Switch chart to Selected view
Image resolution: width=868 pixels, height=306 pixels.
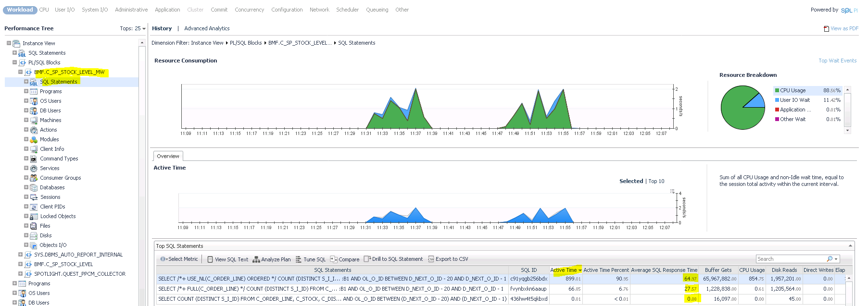[631, 181]
